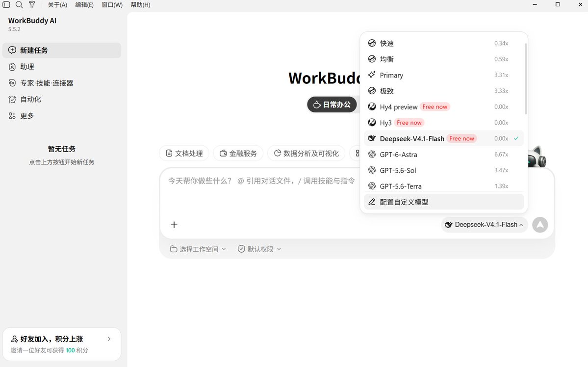This screenshot has height=367, width=588.
Task: Open the 好友加入，积分上涨 invite card
Action: point(62,344)
